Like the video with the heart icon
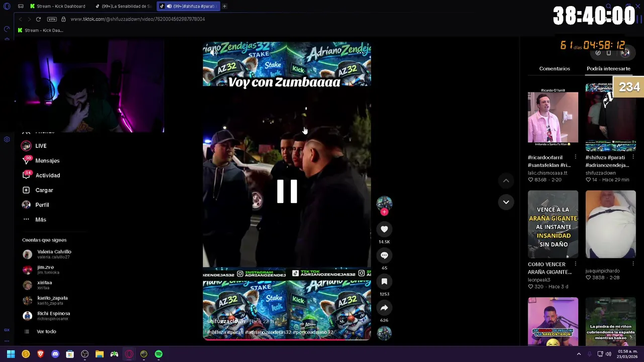The height and width of the screenshot is (362, 644). (384, 229)
